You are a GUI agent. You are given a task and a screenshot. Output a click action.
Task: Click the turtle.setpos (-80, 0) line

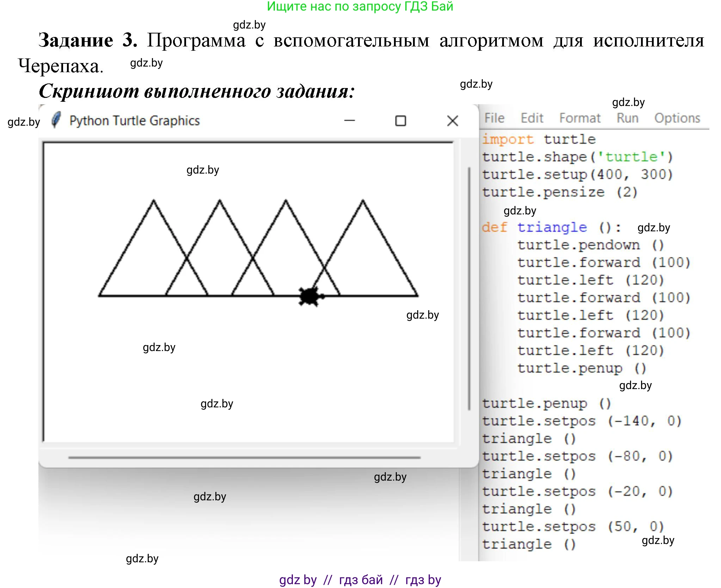coord(577,456)
